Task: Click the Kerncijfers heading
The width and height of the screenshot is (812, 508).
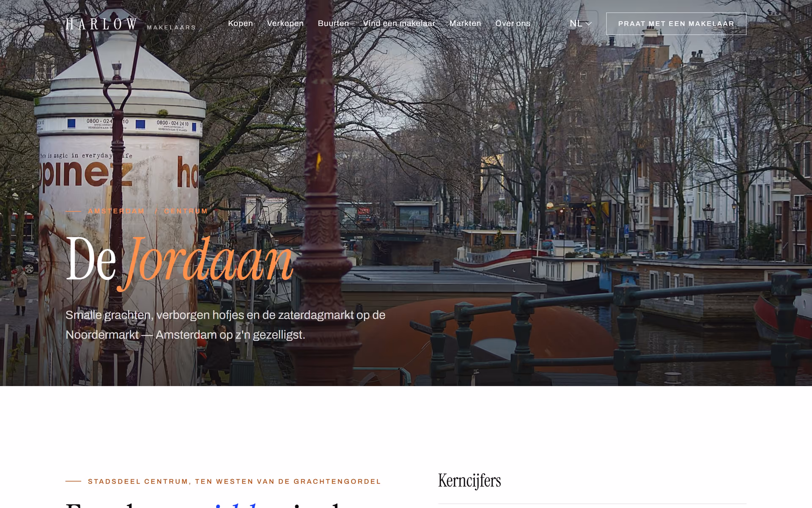Action: click(469, 481)
